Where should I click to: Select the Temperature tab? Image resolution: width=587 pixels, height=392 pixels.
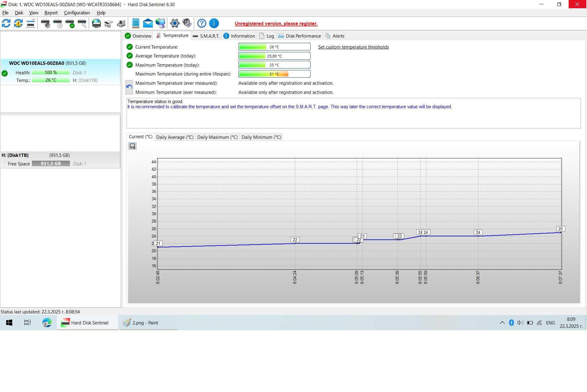point(172,35)
